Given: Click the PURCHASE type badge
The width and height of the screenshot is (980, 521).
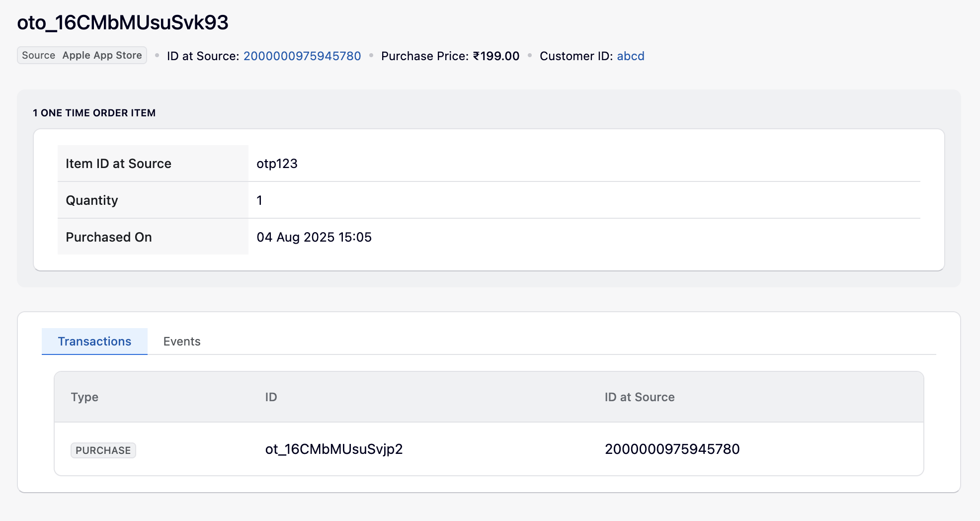Looking at the screenshot, I should tap(103, 450).
